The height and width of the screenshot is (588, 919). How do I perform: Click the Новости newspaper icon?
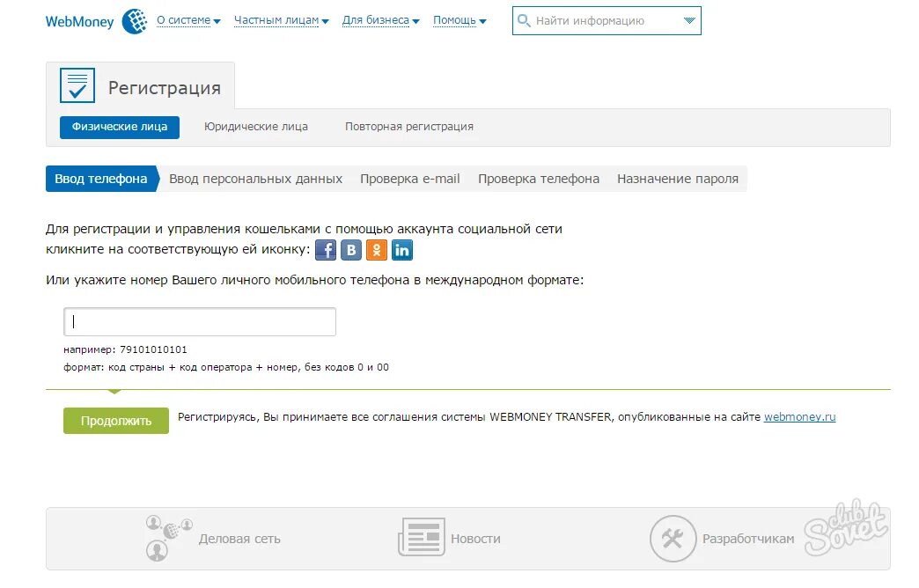pos(422,536)
